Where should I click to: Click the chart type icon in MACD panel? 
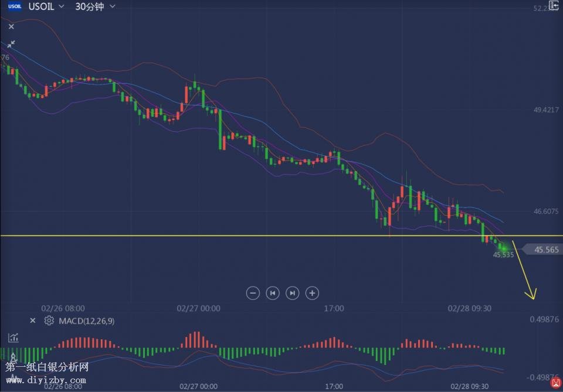tap(12, 338)
